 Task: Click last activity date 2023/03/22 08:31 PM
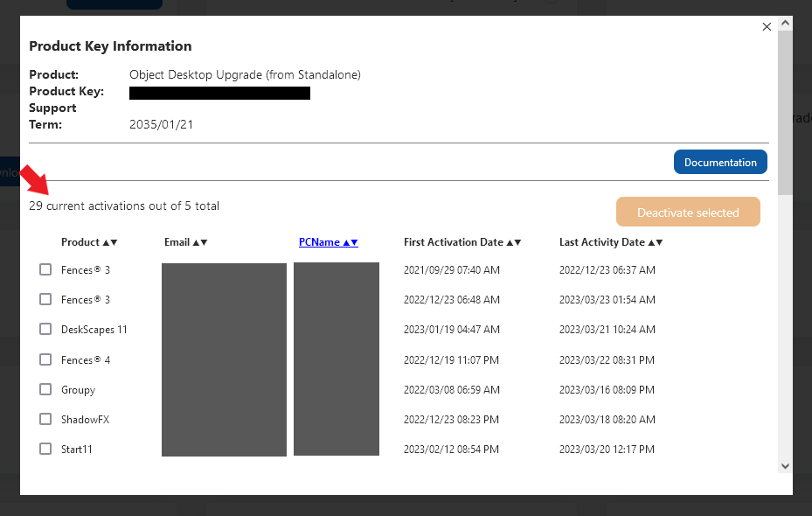tap(607, 360)
